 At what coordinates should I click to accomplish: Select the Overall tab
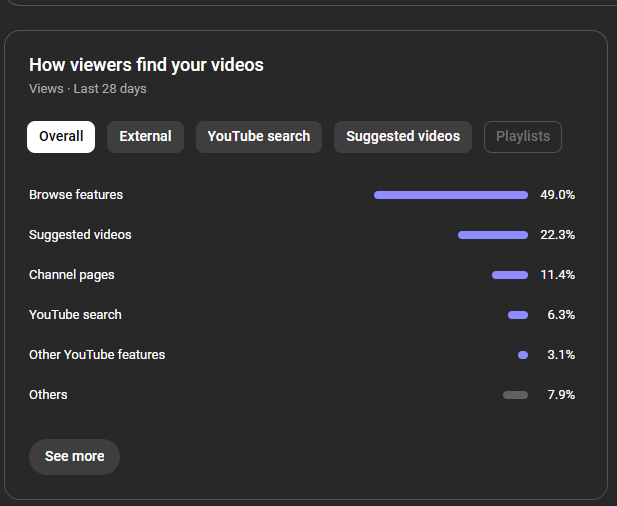[x=61, y=137]
